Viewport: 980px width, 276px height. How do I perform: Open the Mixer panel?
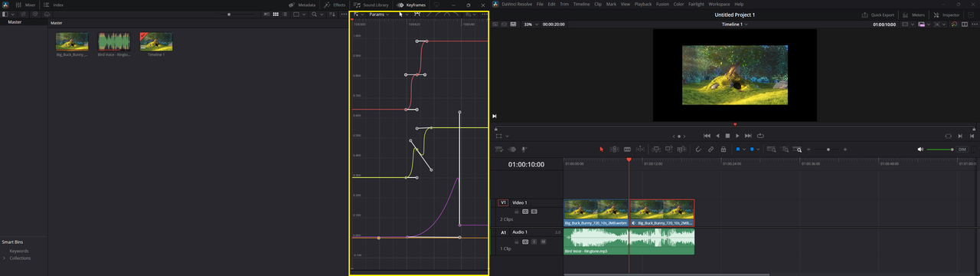pyautogui.click(x=24, y=5)
